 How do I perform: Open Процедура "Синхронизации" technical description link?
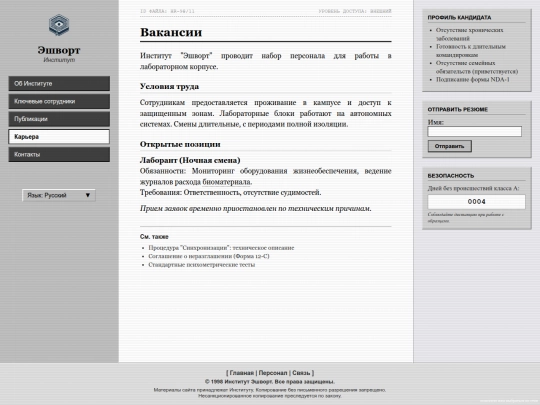pyautogui.click(x=221, y=248)
